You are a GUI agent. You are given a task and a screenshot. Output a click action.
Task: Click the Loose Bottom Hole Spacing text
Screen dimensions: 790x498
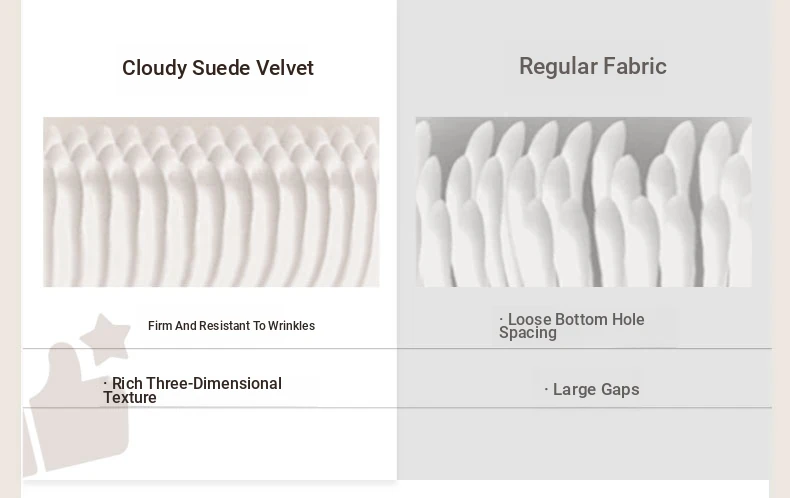click(572, 326)
